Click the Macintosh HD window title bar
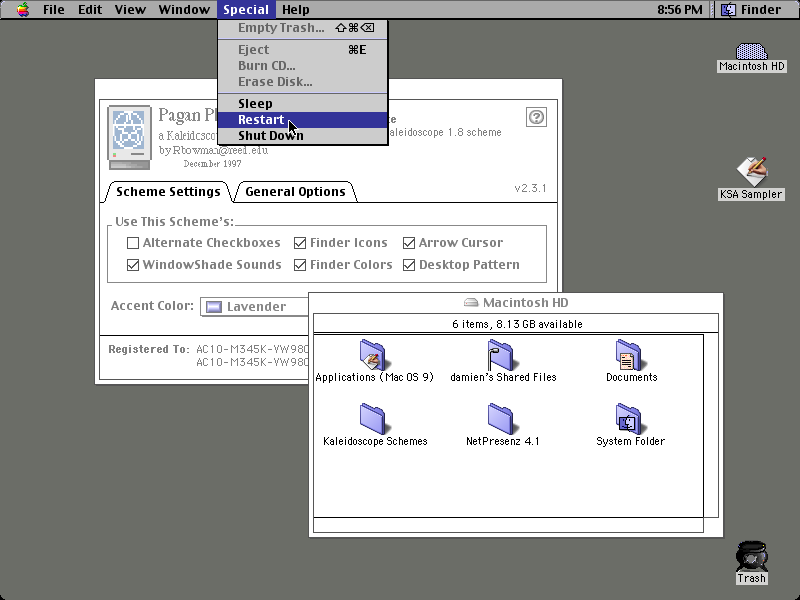This screenshot has width=800, height=600. point(516,303)
